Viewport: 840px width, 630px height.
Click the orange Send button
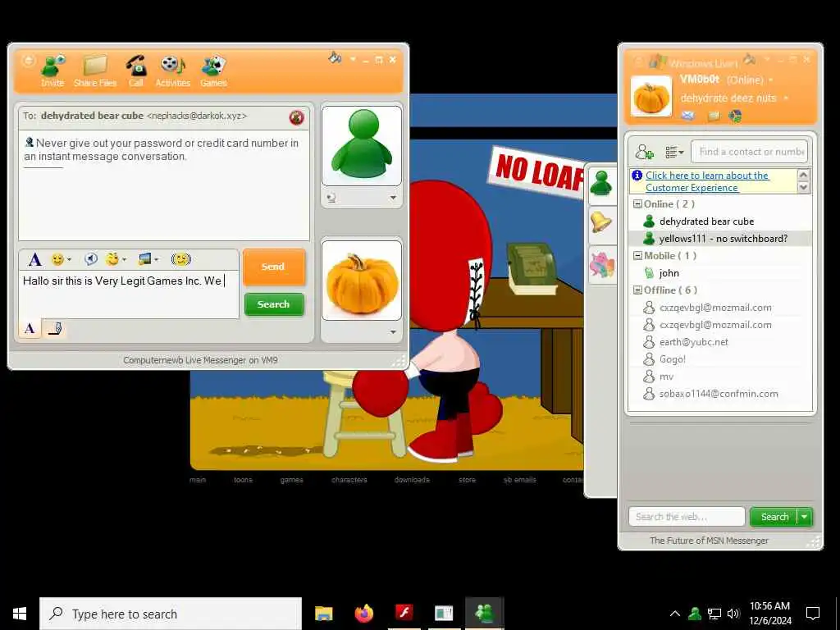pyautogui.click(x=274, y=267)
